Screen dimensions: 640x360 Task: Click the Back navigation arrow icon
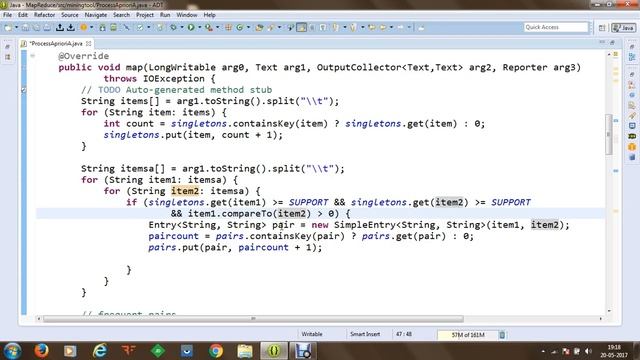click(x=383, y=27)
